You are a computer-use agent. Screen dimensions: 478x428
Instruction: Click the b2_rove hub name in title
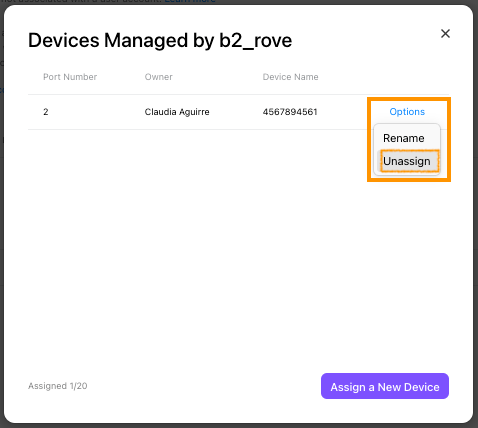(x=255, y=41)
